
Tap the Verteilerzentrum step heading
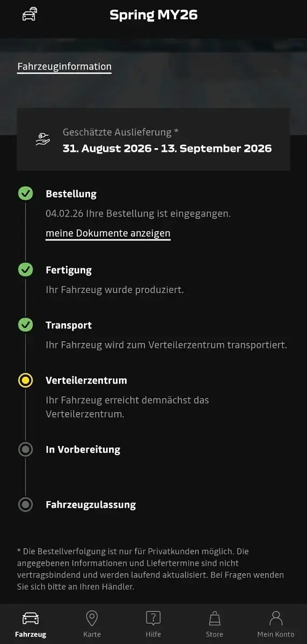pyautogui.click(x=86, y=380)
